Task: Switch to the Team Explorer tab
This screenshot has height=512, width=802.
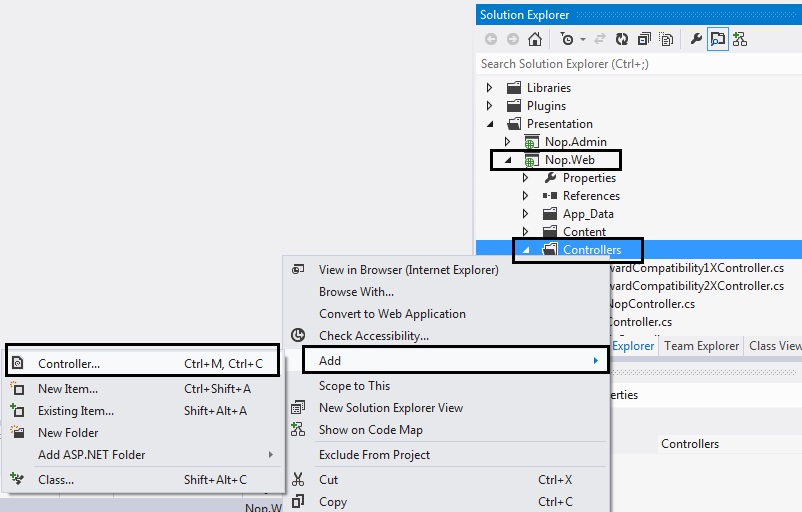Action: coord(701,346)
